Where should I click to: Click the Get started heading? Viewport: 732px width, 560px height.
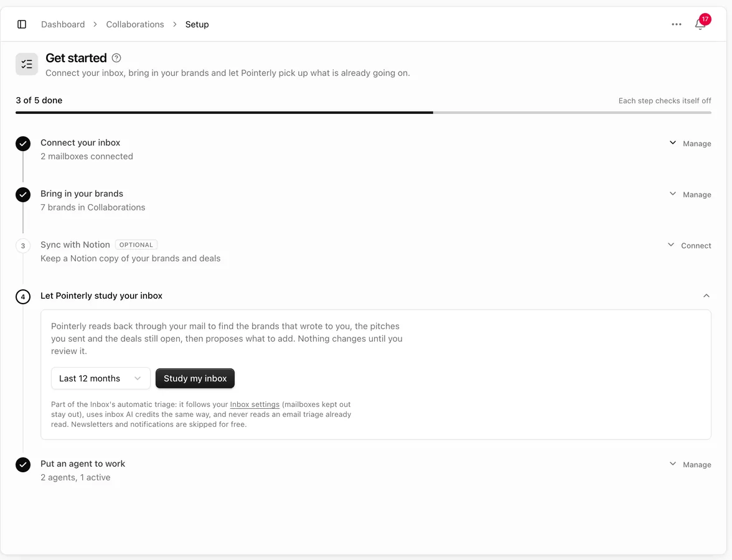click(x=76, y=58)
